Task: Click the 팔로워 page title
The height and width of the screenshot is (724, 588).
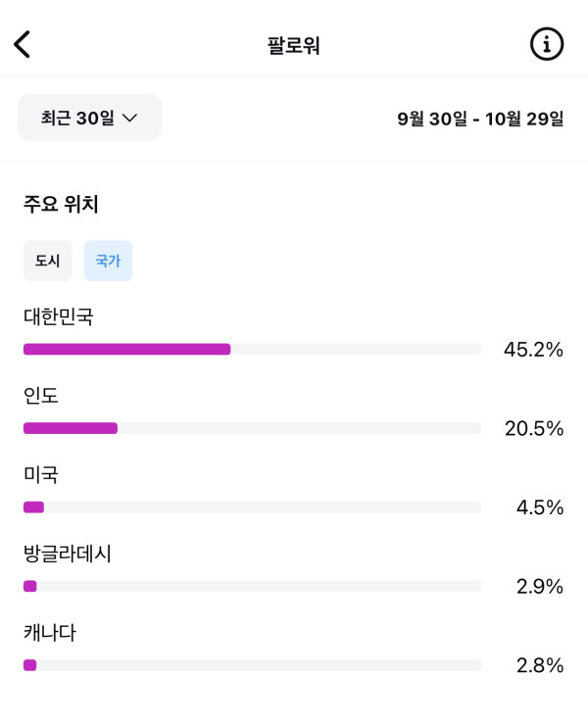Action: click(x=294, y=45)
